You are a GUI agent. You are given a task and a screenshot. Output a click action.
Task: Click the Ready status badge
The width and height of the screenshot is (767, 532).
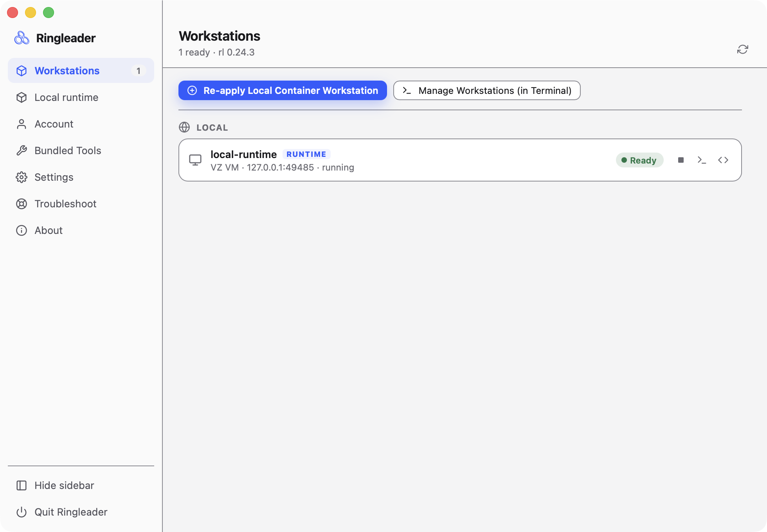coord(639,160)
